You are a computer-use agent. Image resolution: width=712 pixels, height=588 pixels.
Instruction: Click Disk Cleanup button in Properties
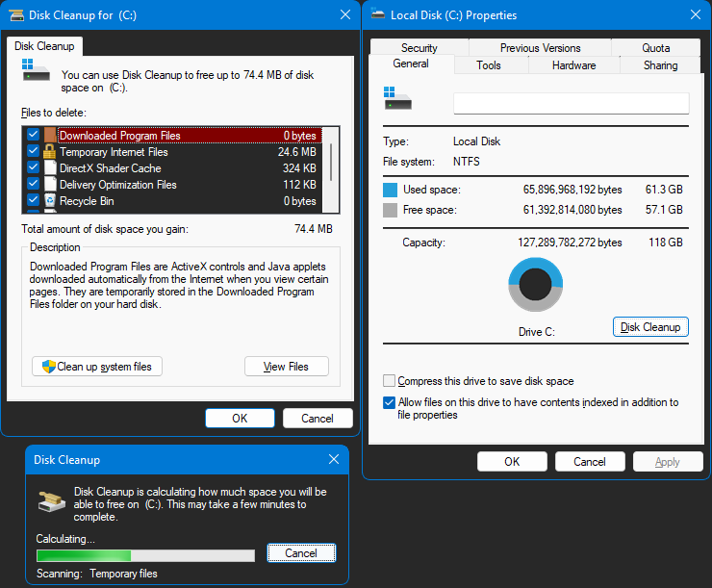650,327
